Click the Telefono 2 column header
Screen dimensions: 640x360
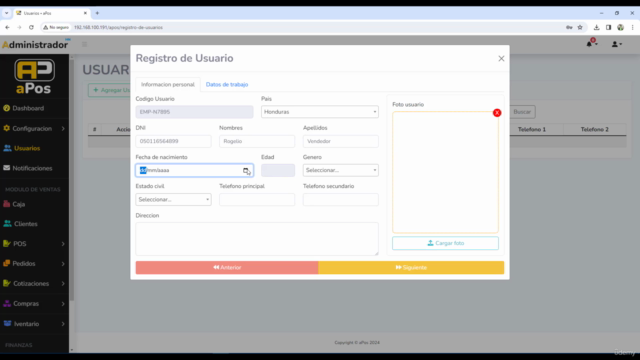[x=594, y=129]
